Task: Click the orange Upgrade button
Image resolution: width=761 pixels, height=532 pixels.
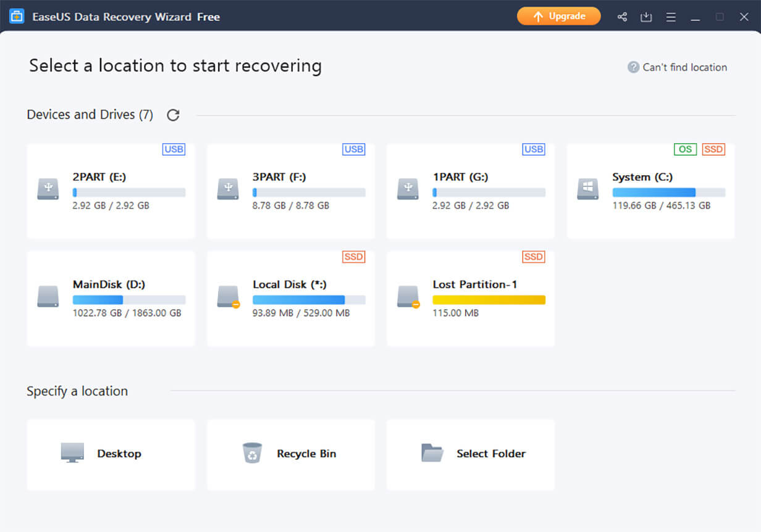Action: (x=558, y=17)
